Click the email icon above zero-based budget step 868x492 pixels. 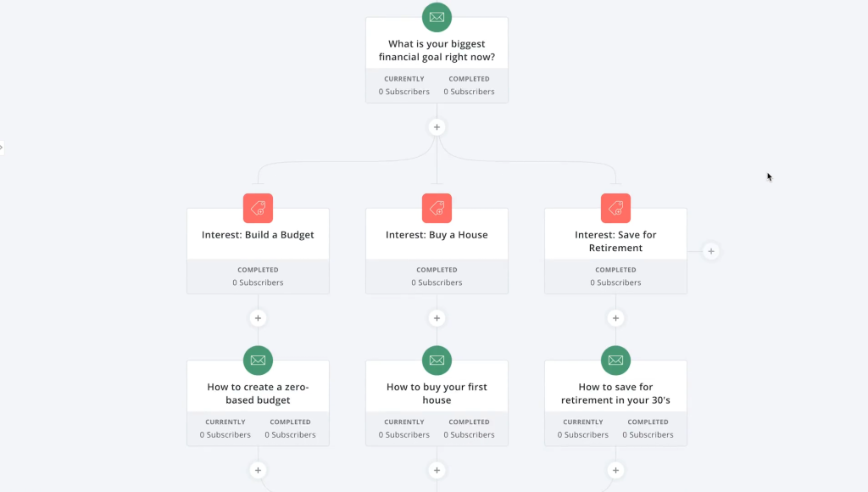[258, 360]
